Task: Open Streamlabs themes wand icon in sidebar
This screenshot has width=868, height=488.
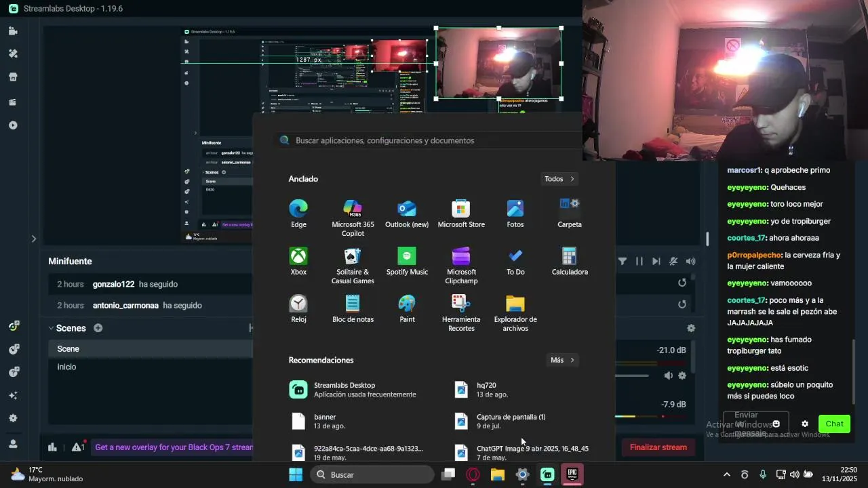Action: click(x=13, y=54)
